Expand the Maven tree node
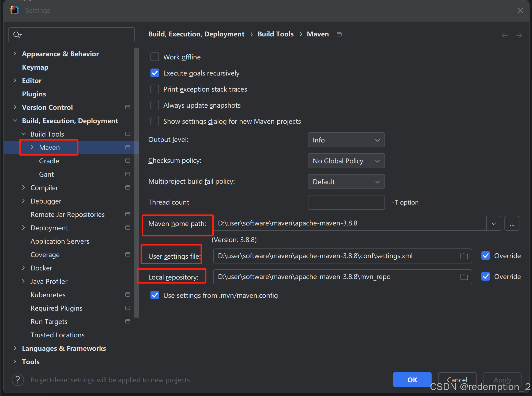 [x=32, y=147]
